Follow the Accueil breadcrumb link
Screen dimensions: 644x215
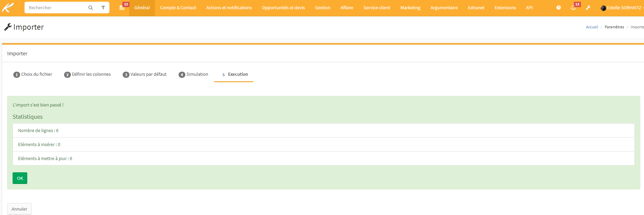pyautogui.click(x=592, y=27)
